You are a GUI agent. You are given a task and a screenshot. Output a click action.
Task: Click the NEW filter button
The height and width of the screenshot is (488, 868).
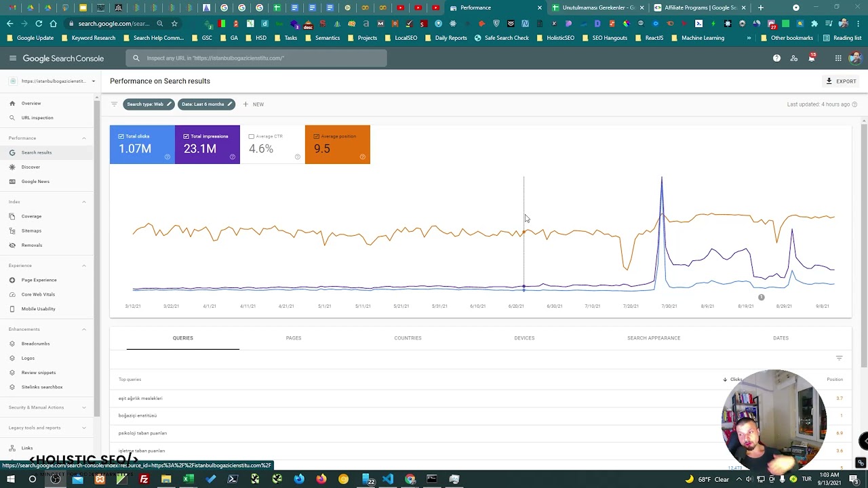click(254, 104)
